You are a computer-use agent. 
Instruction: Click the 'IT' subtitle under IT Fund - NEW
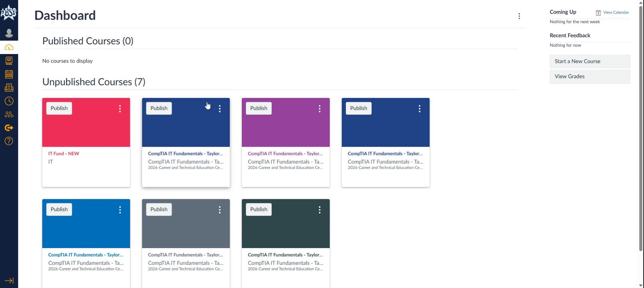pyautogui.click(x=50, y=162)
